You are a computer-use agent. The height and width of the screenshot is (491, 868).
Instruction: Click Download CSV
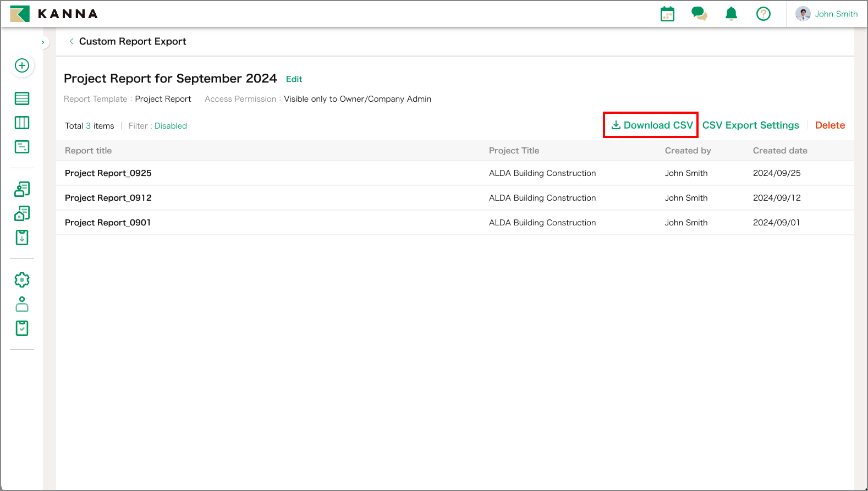click(x=652, y=125)
